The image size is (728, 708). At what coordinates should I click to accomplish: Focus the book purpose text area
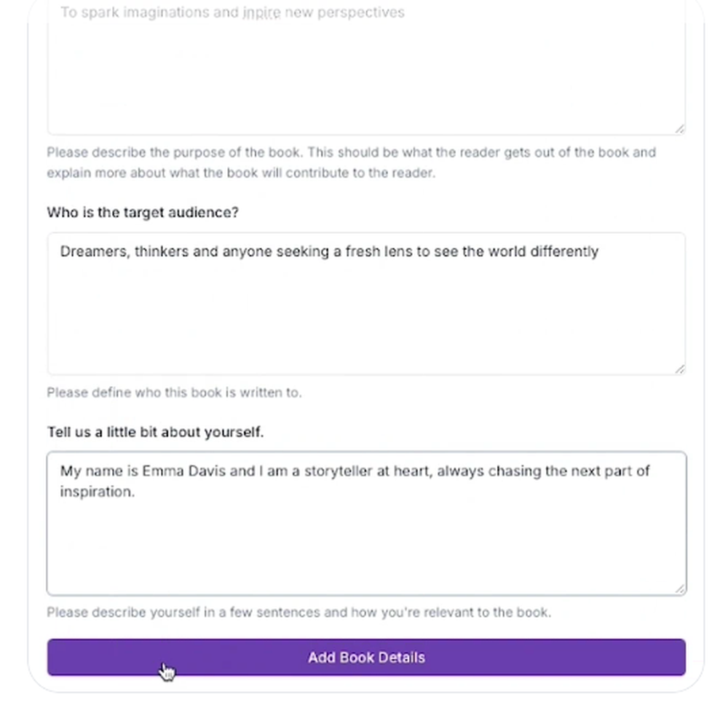pyautogui.click(x=366, y=73)
